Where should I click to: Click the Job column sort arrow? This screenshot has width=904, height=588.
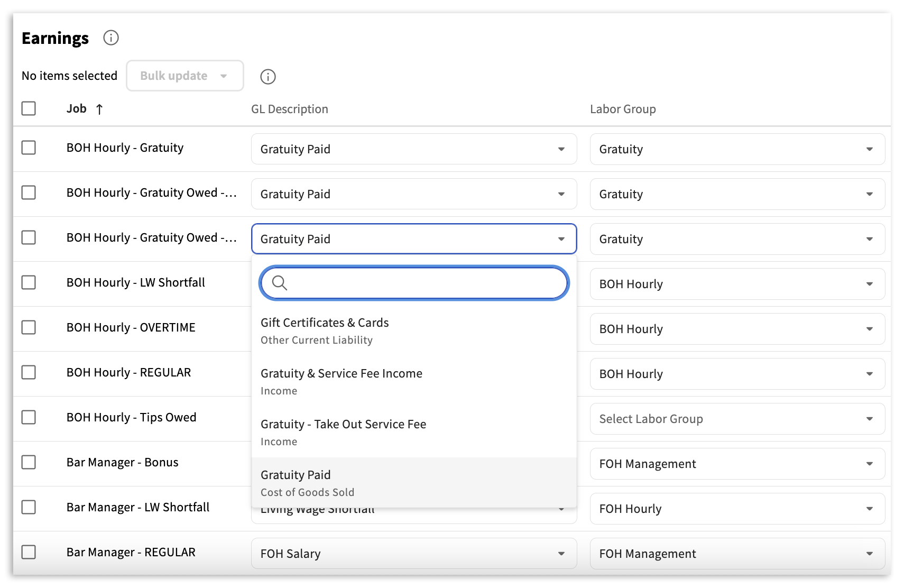click(99, 109)
